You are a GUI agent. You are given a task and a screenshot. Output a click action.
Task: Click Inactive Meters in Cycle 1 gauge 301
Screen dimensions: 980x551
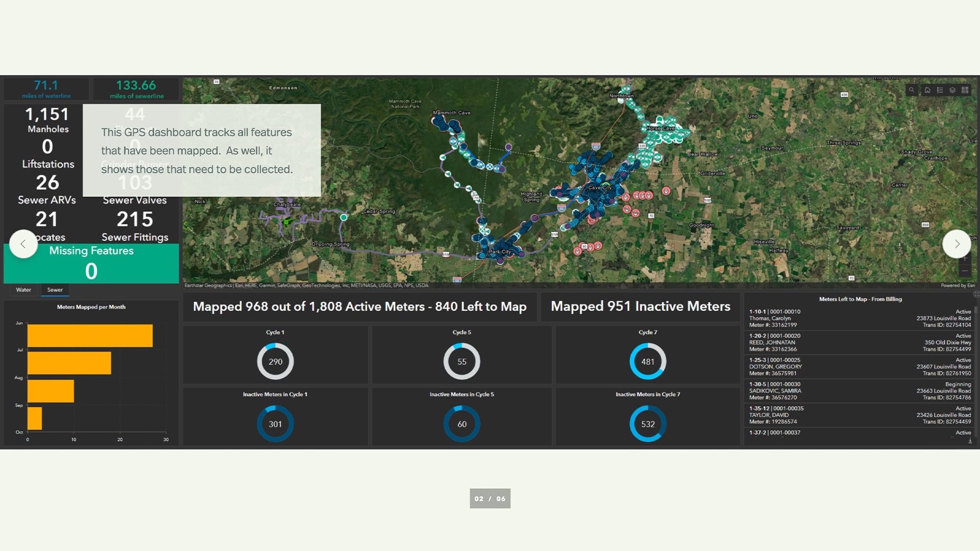[275, 423]
